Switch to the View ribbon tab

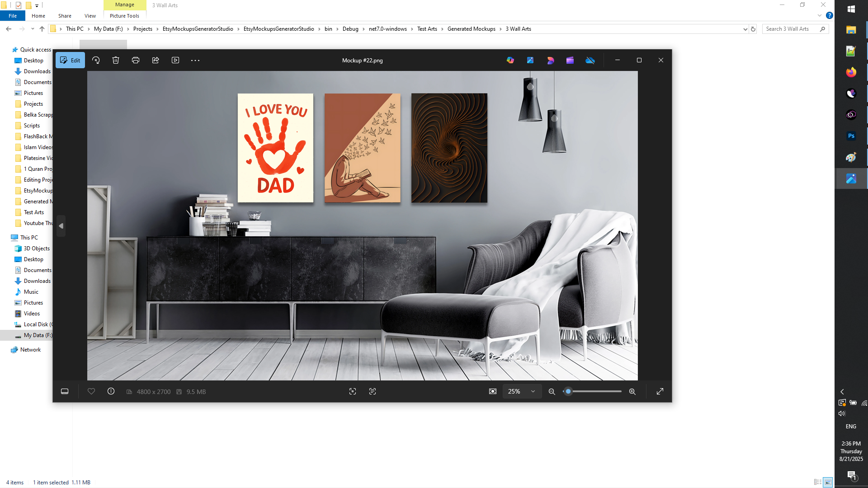[x=90, y=16]
